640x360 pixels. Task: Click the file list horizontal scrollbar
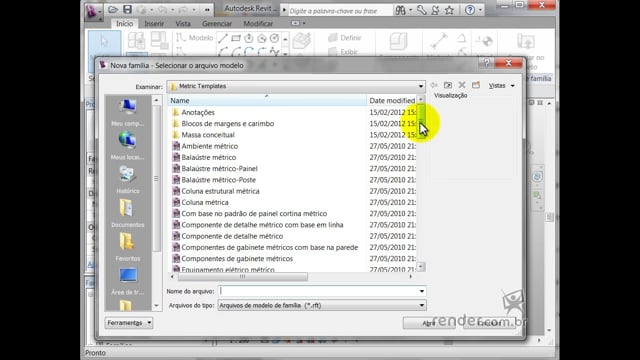coord(242,276)
